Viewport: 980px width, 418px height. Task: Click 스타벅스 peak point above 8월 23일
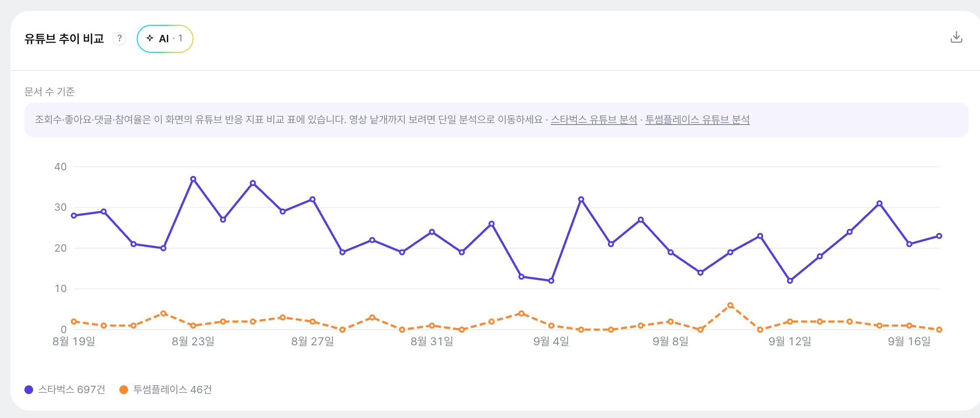(193, 179)
